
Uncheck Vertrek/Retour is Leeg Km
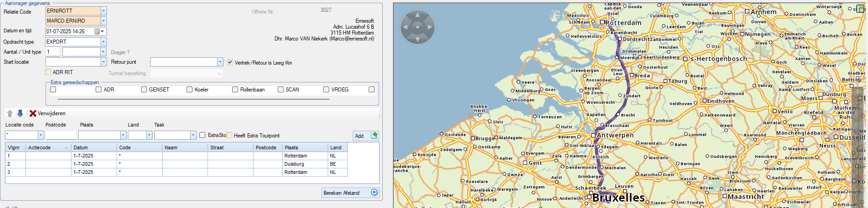pos(230,62)
